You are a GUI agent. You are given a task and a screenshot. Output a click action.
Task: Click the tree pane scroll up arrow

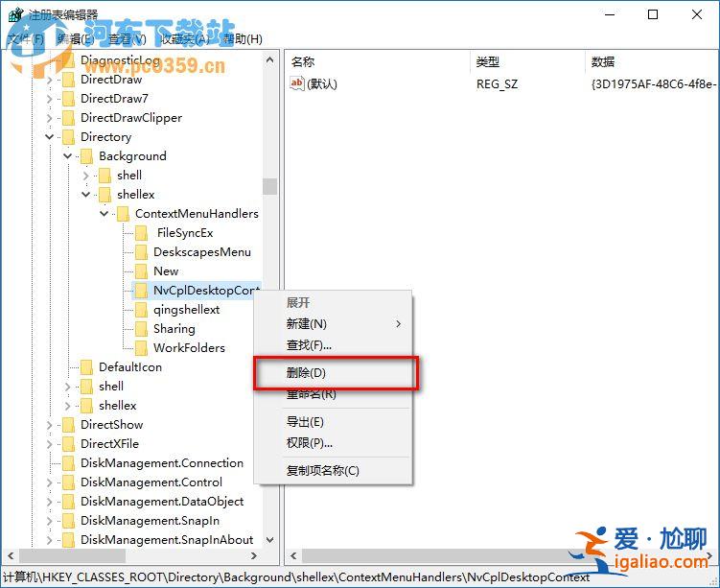(270, 60)
